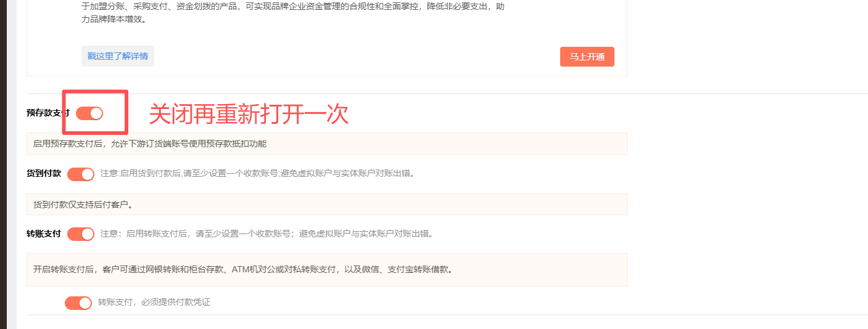
Task: Click the 启用预存款支付后 description text
Action: [x=150, y=144]
